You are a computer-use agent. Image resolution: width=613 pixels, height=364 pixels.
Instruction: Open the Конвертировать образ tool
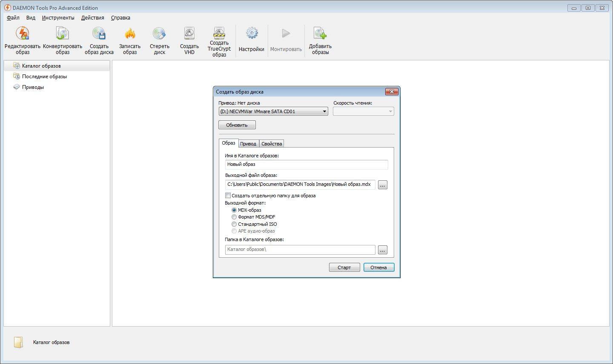click(63, 40)
